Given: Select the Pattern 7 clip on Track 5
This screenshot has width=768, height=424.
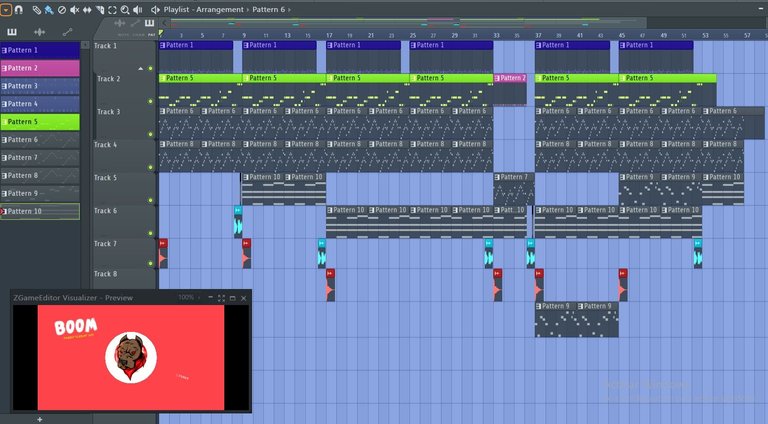Looking at the screenshot, I should (514, 189).
